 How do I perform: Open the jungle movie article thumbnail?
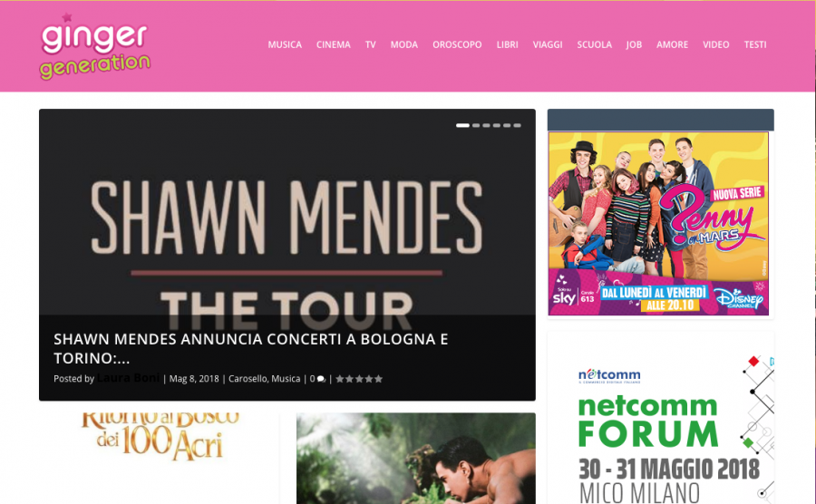416,459
